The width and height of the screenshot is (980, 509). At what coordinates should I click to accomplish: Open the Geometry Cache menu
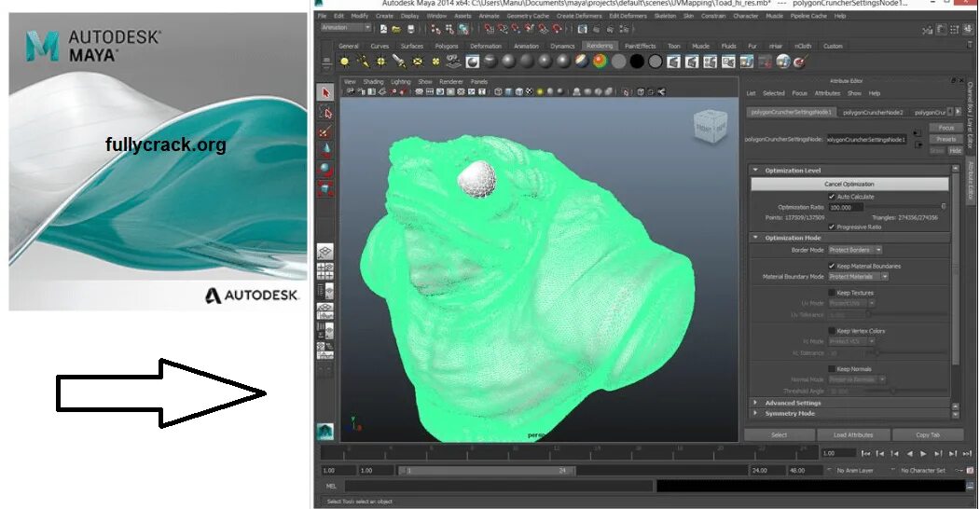coord(528,16)
